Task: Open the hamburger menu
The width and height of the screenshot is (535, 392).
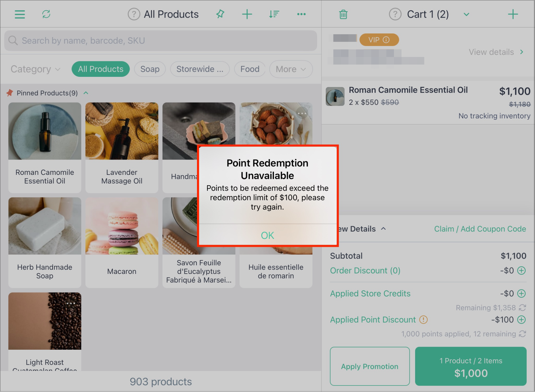Action: coord(20,14)
